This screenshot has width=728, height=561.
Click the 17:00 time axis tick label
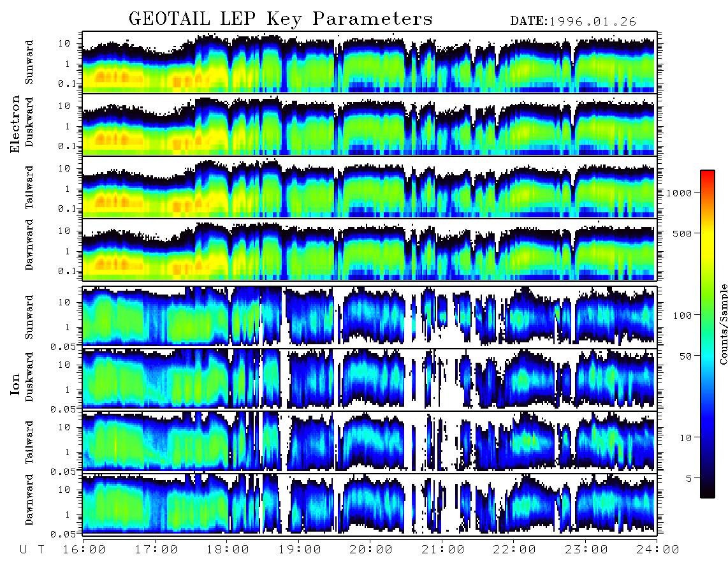[x=156, y=550]
